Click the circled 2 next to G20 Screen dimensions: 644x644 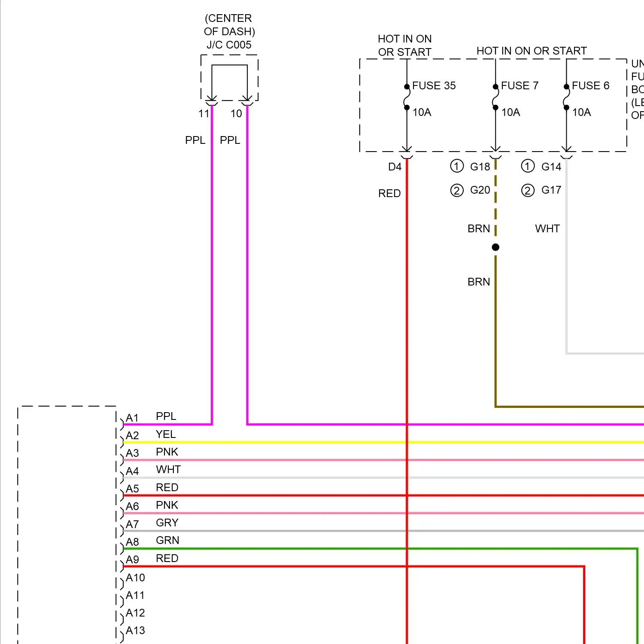click(457, 190)
